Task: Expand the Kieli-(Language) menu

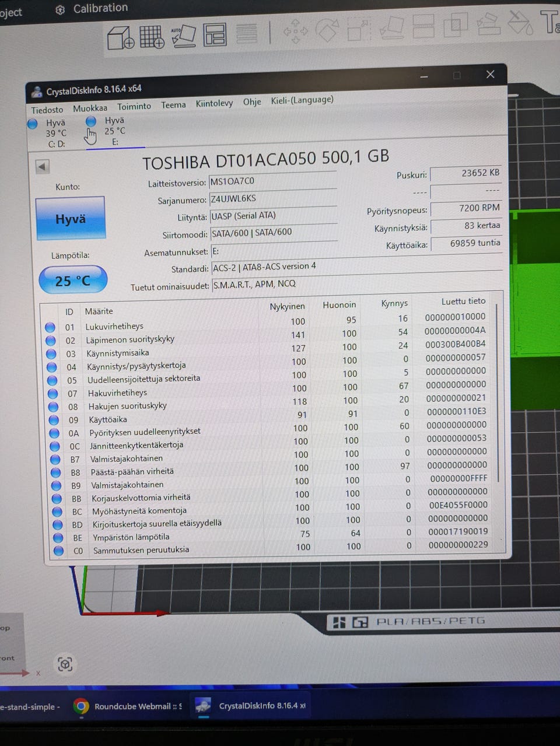Action: (x=302, y=100)
